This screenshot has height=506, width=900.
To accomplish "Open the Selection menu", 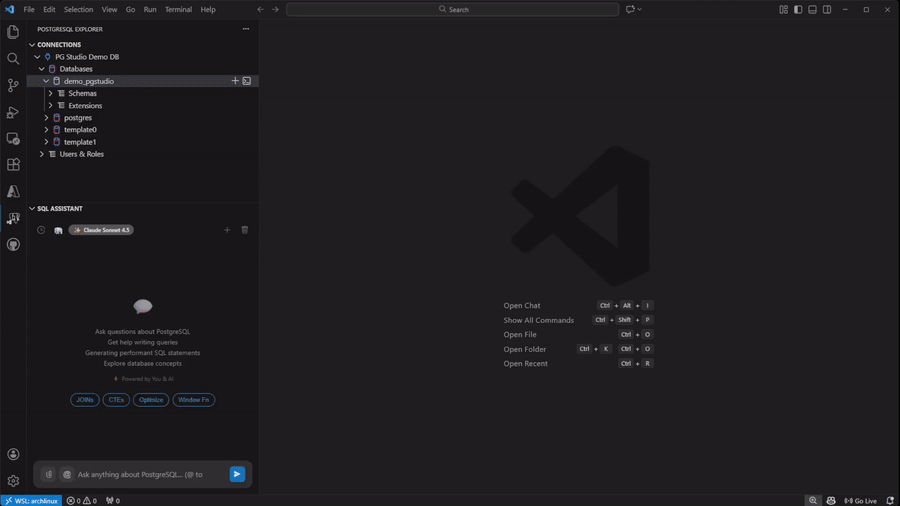I will [x=79, y=9].
